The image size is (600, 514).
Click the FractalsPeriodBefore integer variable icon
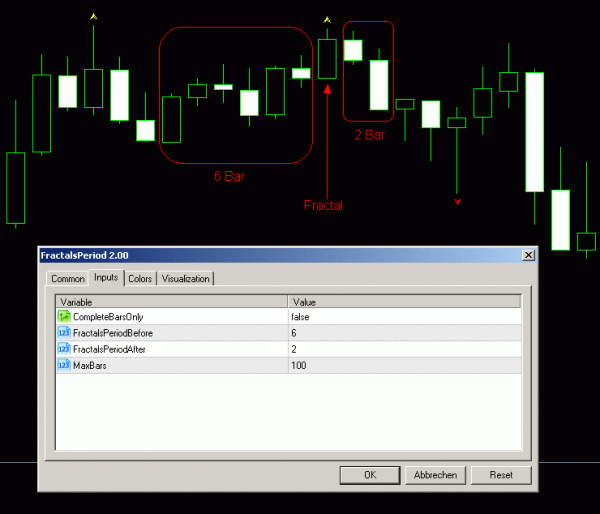64,332
